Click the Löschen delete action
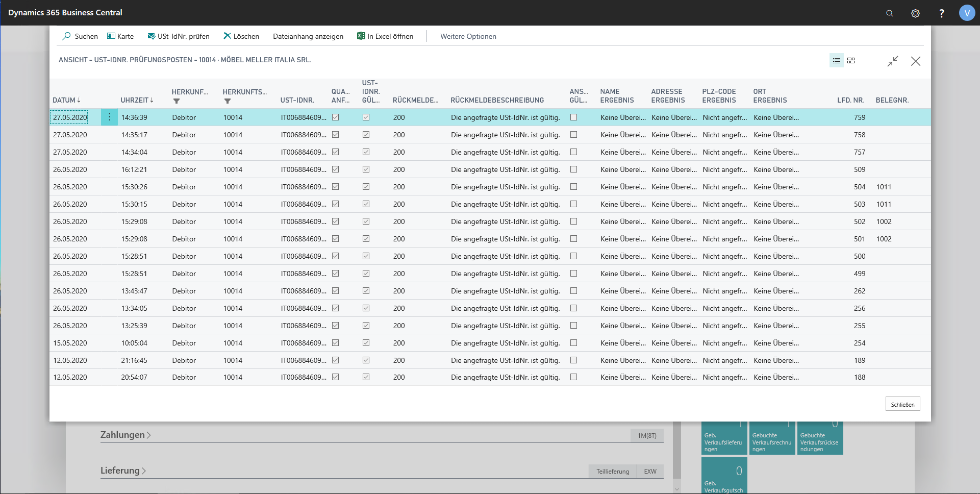This screenshot has width=980, height=494. 241,36
